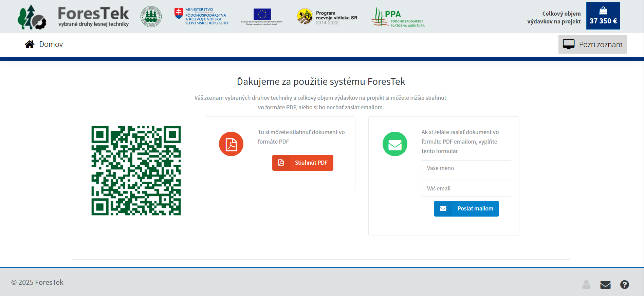The image size is (644, 296).
Task: Click the '© 2025 ForesTek' footer text
Action: click(x=37, y=282)
